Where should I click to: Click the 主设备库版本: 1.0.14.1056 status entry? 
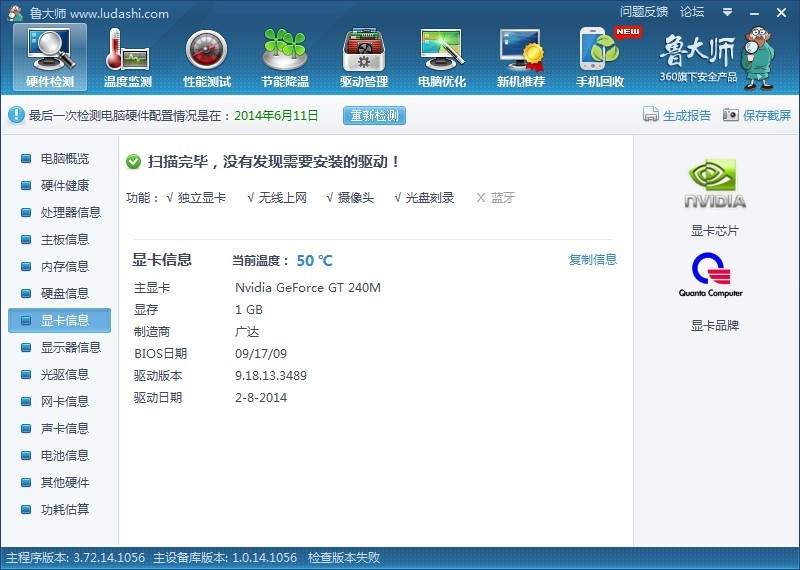pos(225,558)
